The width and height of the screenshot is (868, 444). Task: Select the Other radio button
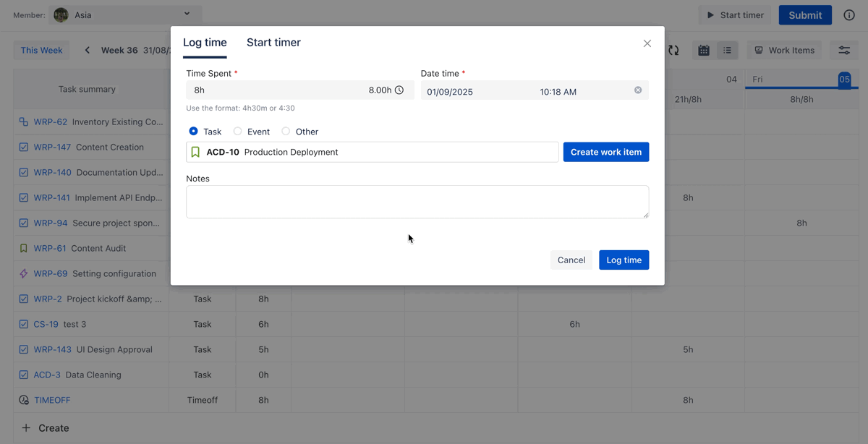click(x=286, y=132)
